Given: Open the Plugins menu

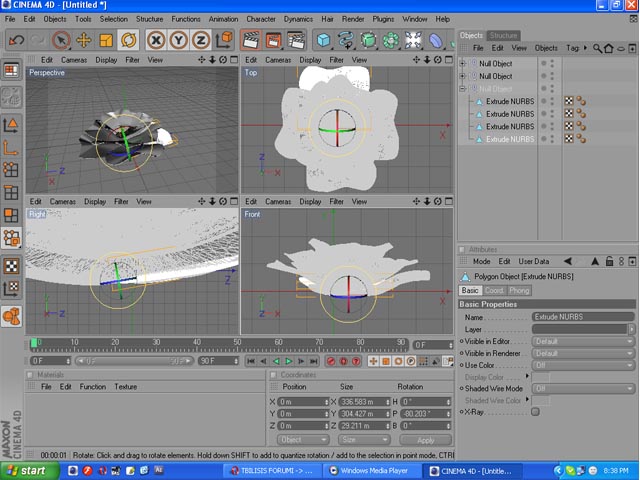Looking at the screenshot, I should click(383, 19).
